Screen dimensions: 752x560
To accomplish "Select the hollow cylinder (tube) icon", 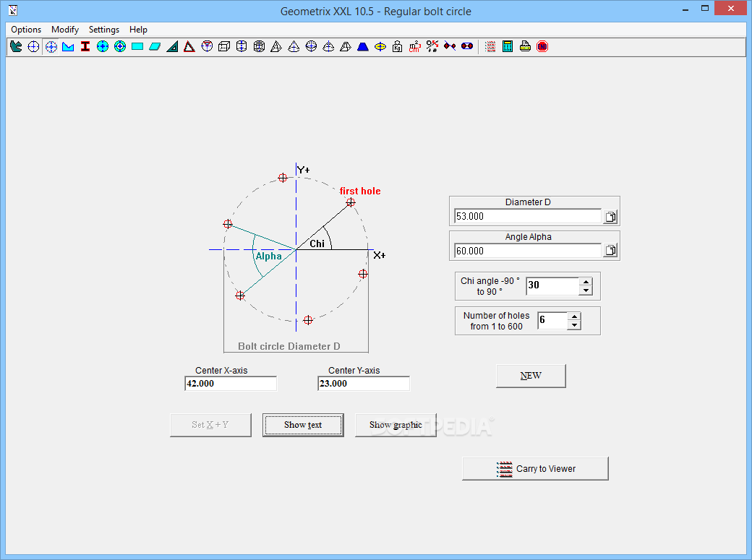I will 259,46.
